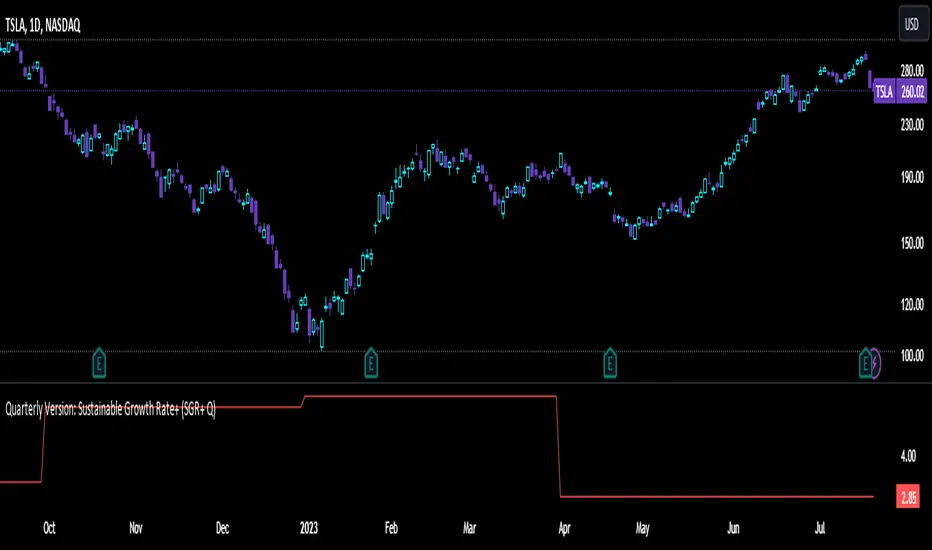932x550 pixels.
Task: Click the 150.00 price axis label
Action: coord(912,243)
